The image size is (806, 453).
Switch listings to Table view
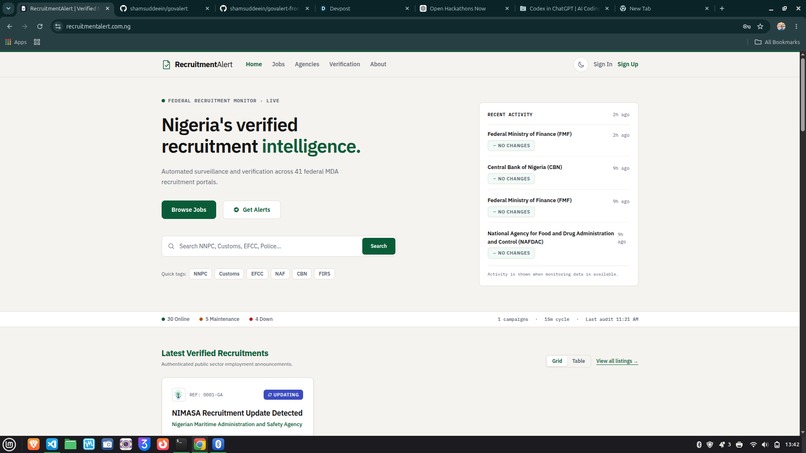click(x=578, y=361)
